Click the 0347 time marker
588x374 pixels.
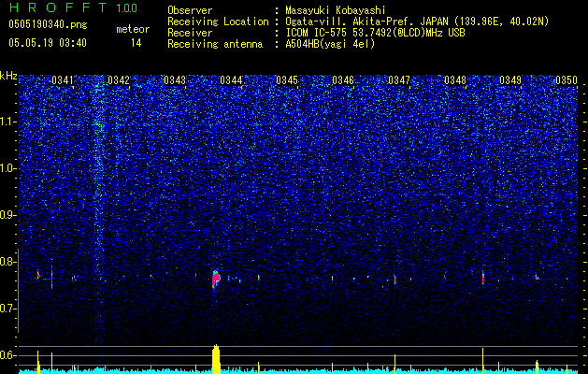tap(399, 80)
